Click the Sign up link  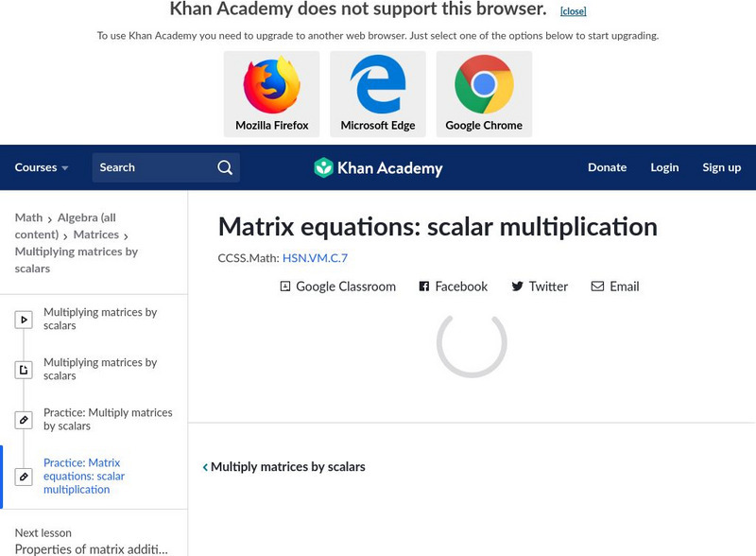click(x=721, y=167)
